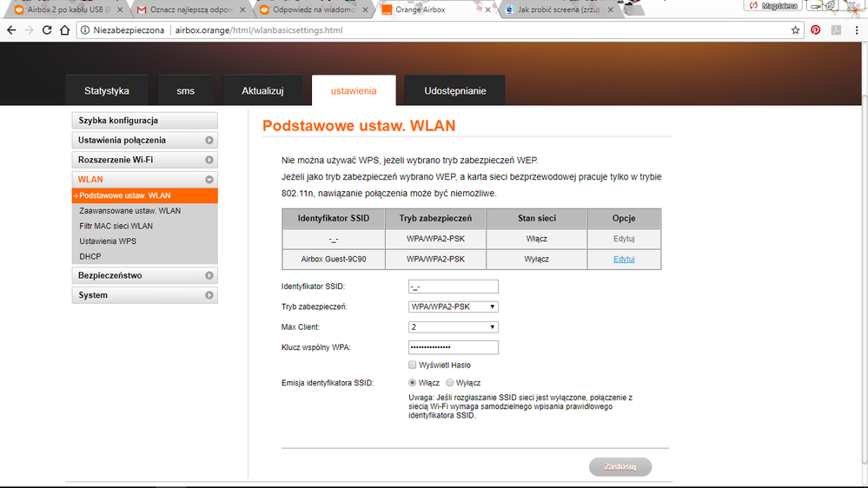Select the ustawienia tab

point(354,90)
